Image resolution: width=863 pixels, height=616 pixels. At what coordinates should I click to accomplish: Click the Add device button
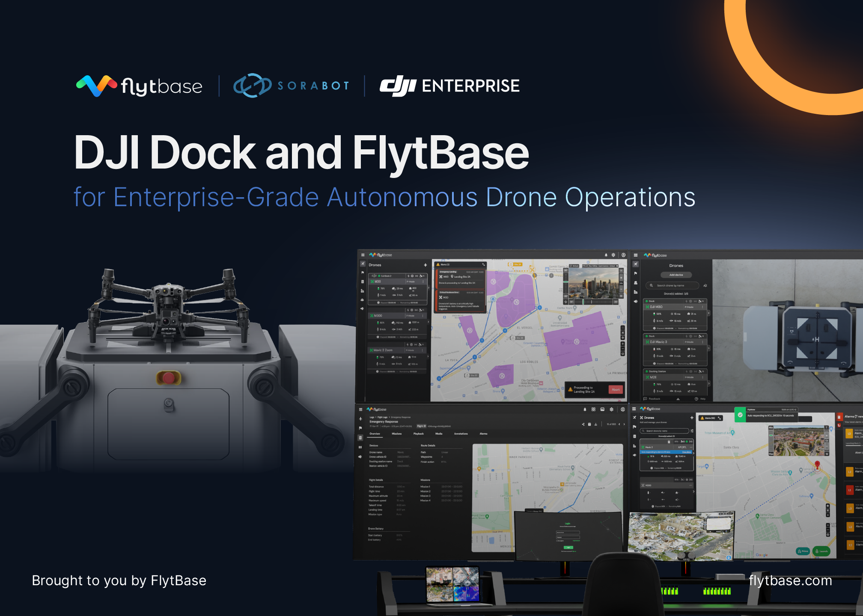click(676, 275)
